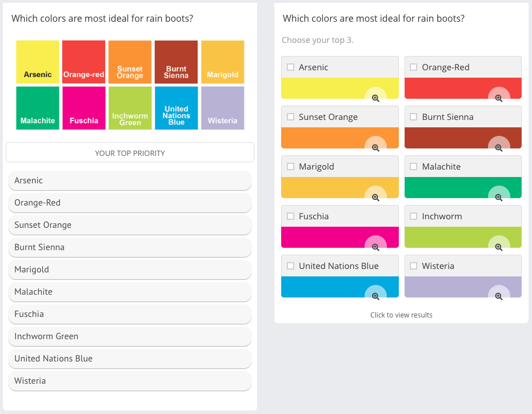Click the Wisteria swatch in the color grid
Screen dimensions: 532x414
click(222, 108)
